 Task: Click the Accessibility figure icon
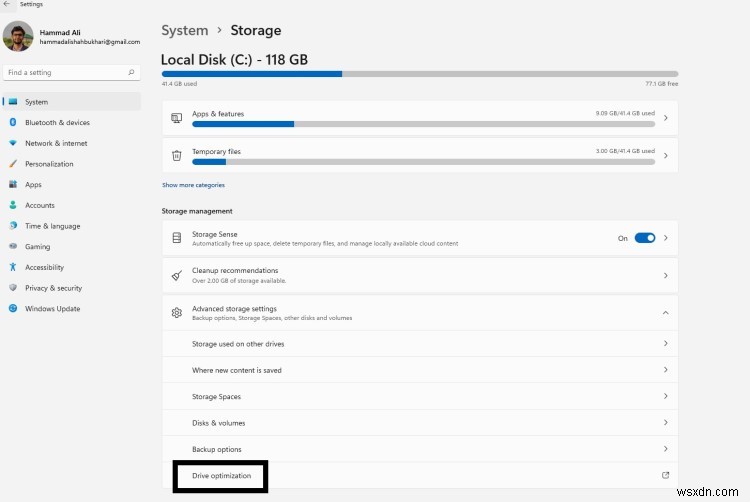pyautogui.click(x=13, y=267)
